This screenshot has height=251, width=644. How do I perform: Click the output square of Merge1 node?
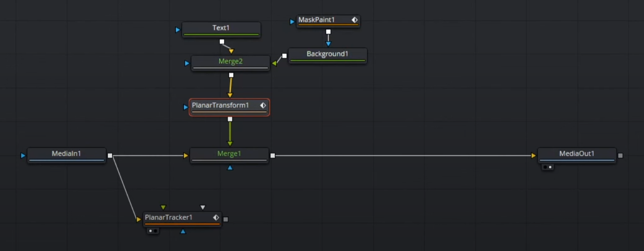pos(273,156)
